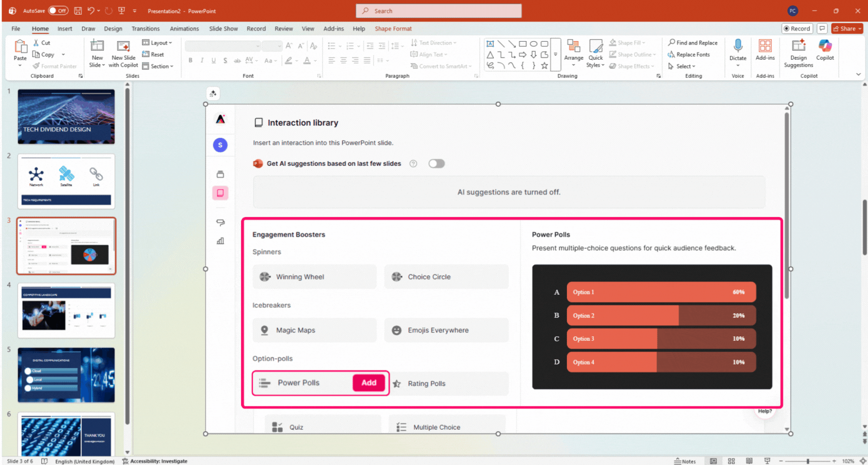This screenshot has height=465, width=868.
Task: Click the Bold formatting icon
Action: coord(191,60)
